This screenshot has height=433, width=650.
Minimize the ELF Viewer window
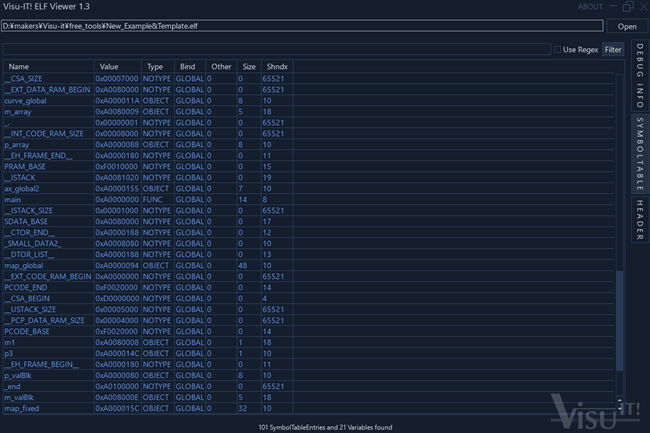coord(613,7)
